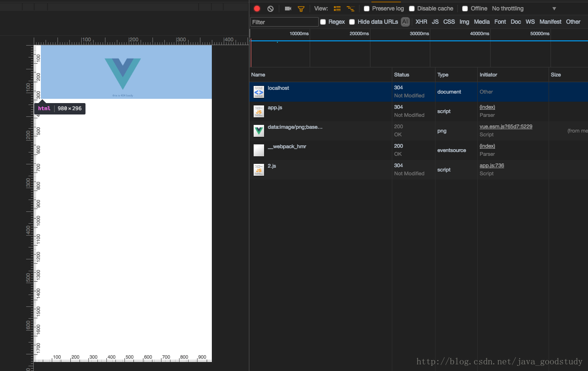Toggle the Hide data URLs checkbox
The height and width of the screenshot is (371, 588).
pyautogui.click(x=352, y=22)
